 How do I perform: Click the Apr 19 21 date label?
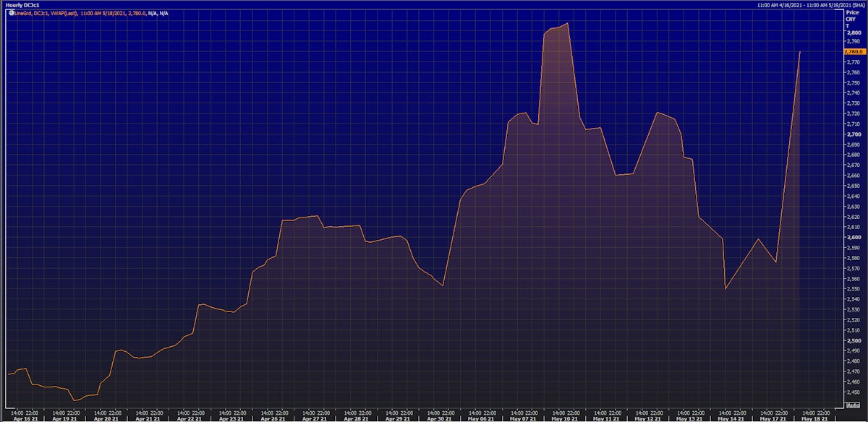point(65,418)
